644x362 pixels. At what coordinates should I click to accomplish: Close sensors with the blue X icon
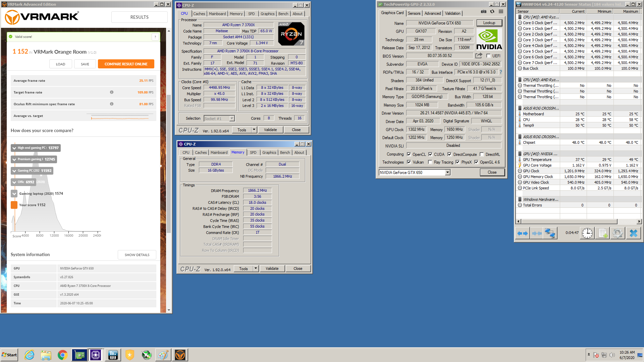[633, 233]
